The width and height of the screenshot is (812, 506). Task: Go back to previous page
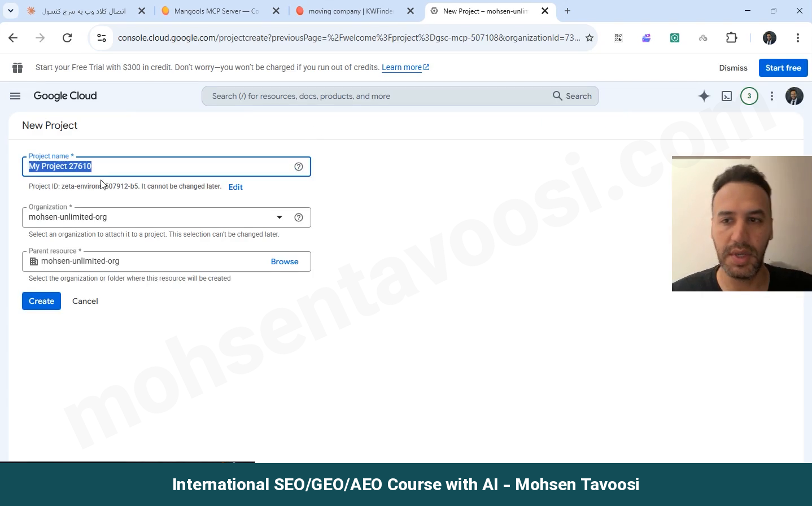tap(13, 38)
